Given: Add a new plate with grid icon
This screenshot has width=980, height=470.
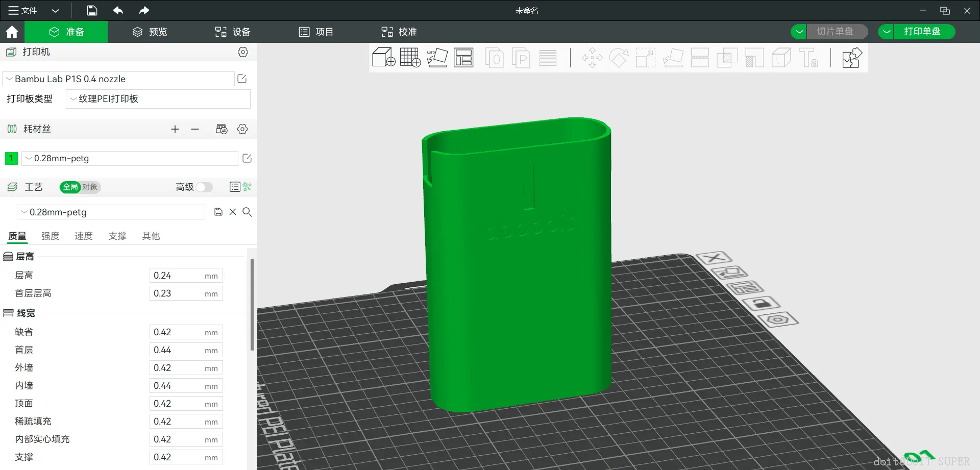Looking at the screenshot, I should (x=410, y=58).
